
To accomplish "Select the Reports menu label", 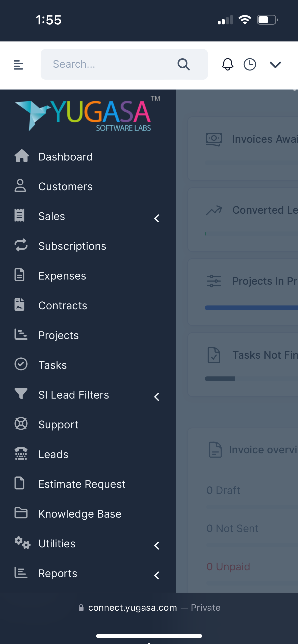I will [x=58, y=574].
